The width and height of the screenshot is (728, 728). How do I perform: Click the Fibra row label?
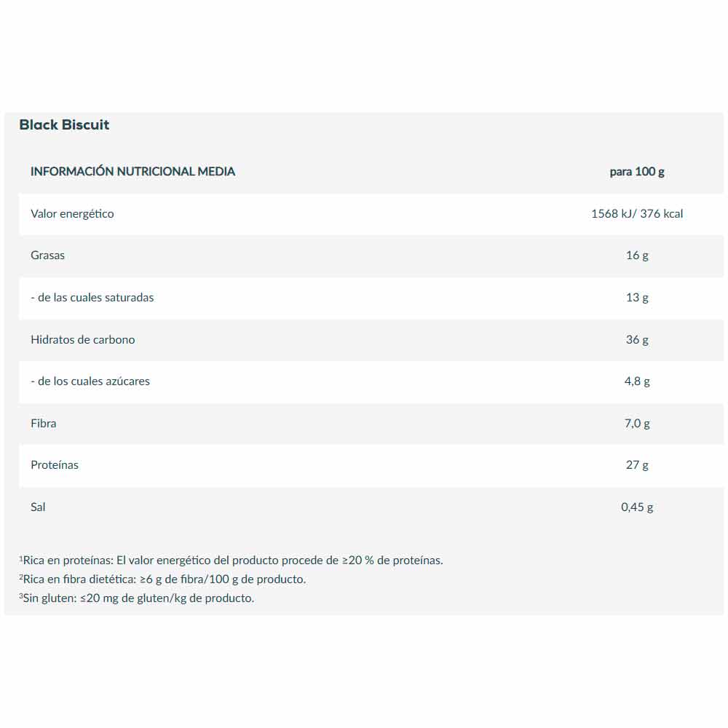tap(43, 423)
